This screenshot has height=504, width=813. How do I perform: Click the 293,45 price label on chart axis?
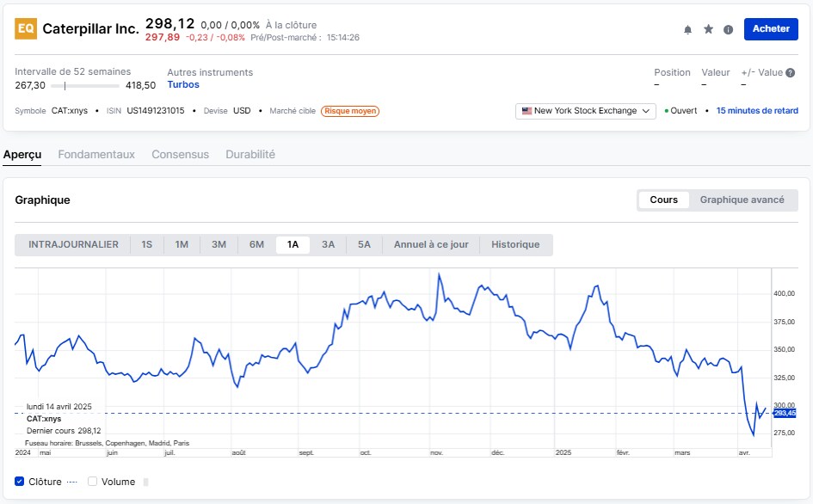pyautogui.click(x=785, y=414)
